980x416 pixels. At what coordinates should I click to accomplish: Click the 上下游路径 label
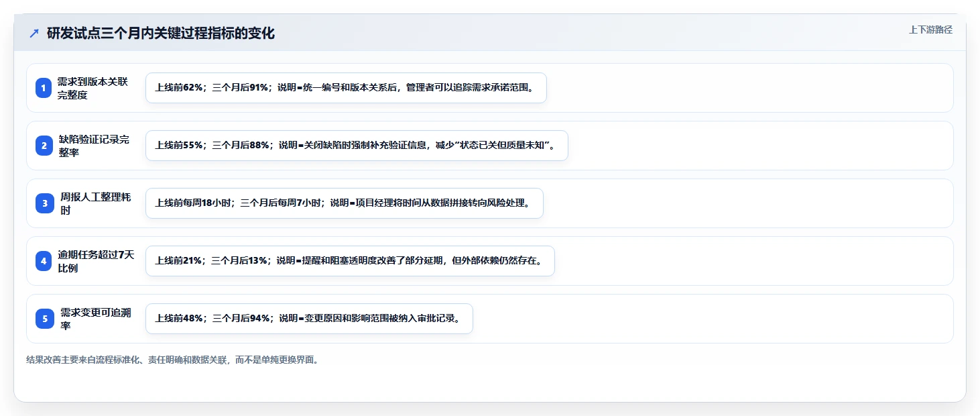point(930,30)
